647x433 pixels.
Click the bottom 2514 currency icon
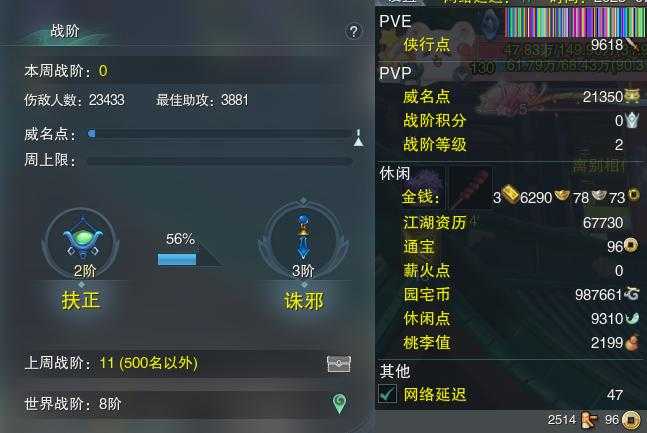click(x=589, y=420)
